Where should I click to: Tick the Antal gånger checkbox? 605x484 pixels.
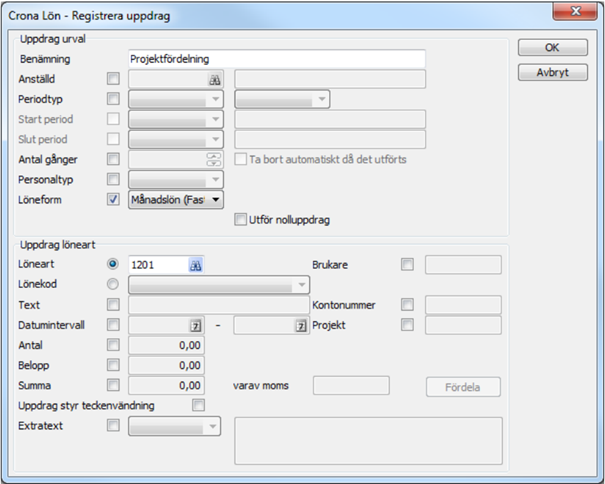tap(113, 159)
